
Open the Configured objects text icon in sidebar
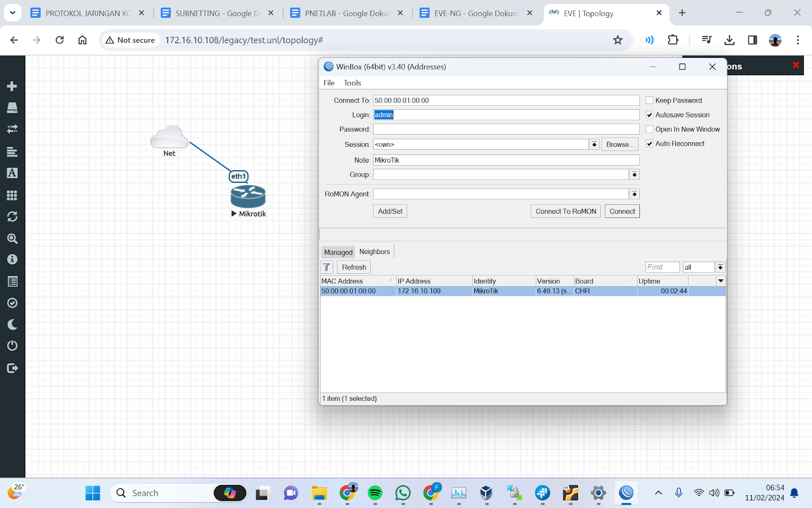coord(12,173)
